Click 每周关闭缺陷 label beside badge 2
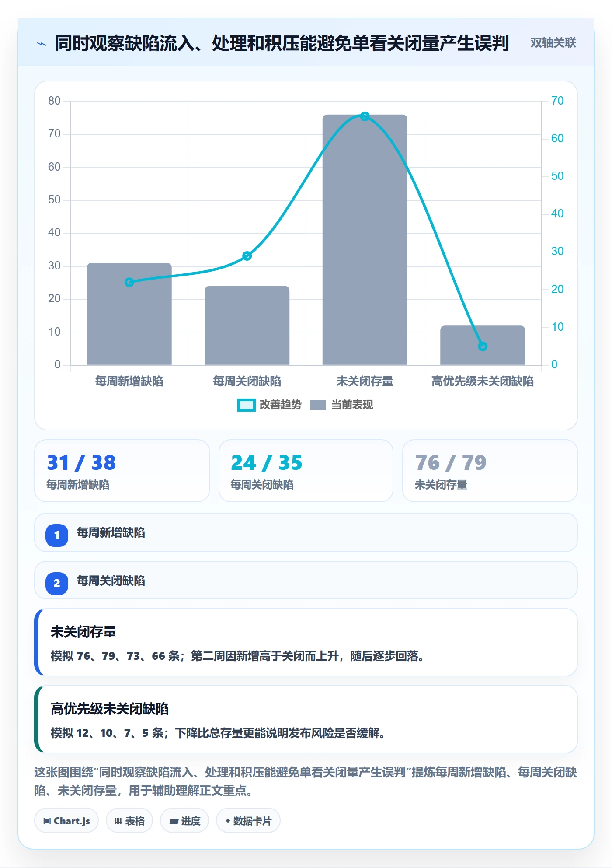612x868 pixels. pyautogui.click(x=111, y=581)
